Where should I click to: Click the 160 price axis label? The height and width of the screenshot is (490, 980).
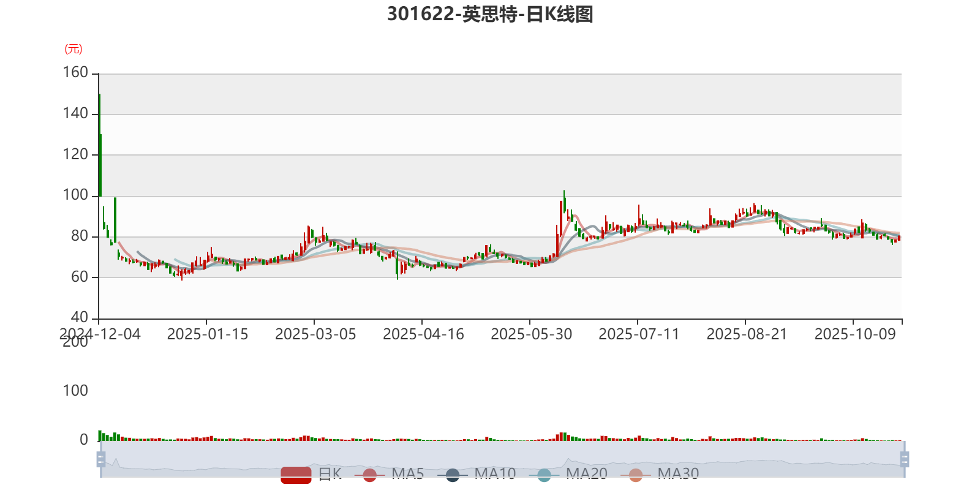click(x=75, y=72)
